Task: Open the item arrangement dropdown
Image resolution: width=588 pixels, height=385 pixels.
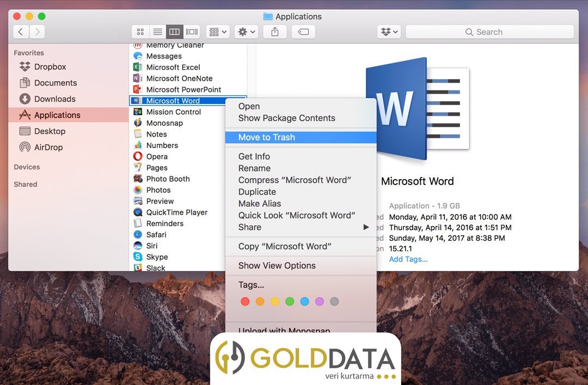Action: (x=218, y=32)
